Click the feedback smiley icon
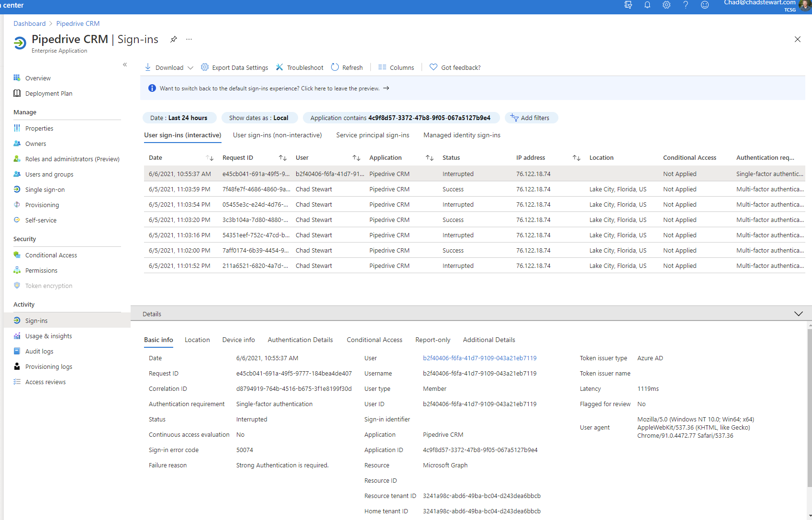The image size is (812, 520). [705, 5]
